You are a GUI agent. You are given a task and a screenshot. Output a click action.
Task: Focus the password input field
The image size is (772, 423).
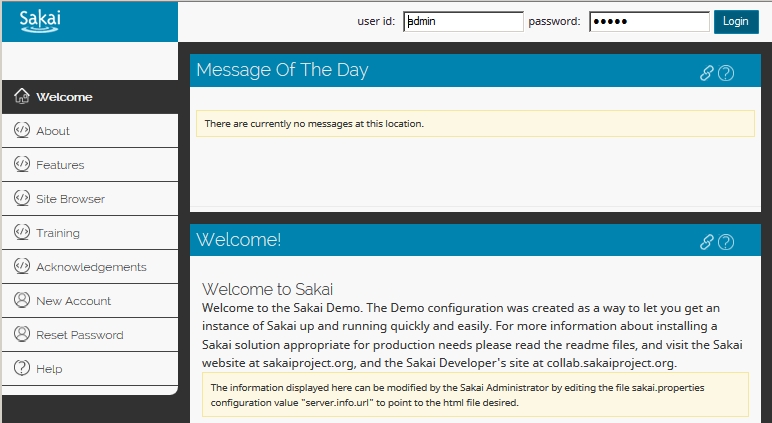pos(648,21)
